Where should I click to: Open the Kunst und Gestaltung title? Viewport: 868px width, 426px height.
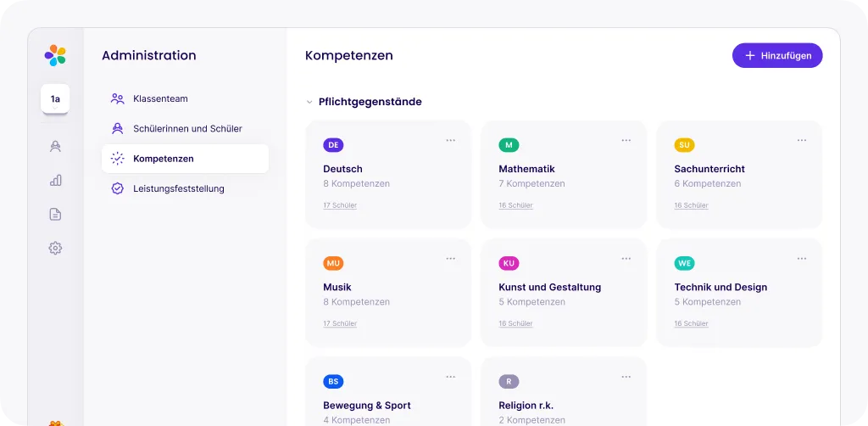[549, 287]
